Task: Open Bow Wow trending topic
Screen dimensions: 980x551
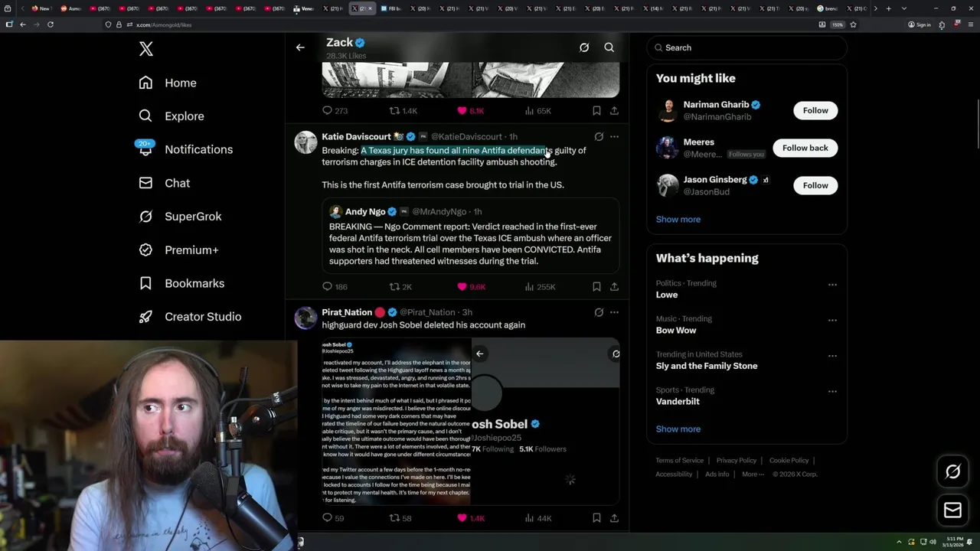Action: pyautogui.click(x=675, y=331)
